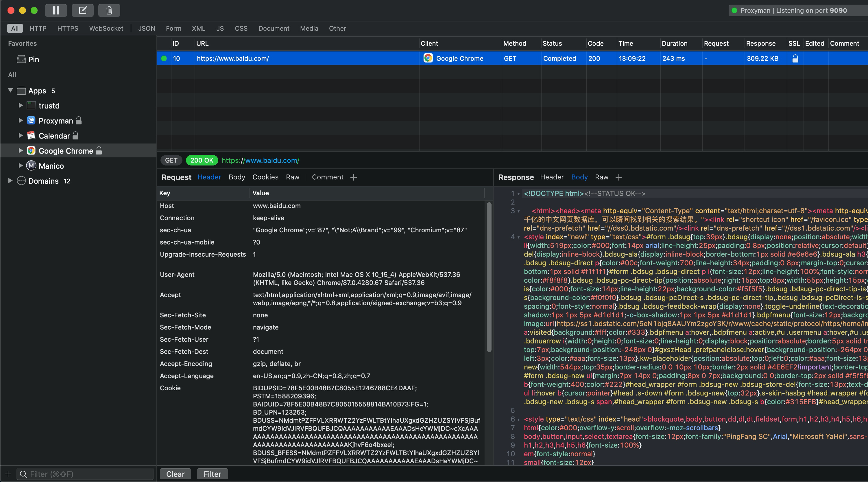Expand the Domains tree group
The height and width of the screenshot is (482, 868).
click(x=10, y=181)
